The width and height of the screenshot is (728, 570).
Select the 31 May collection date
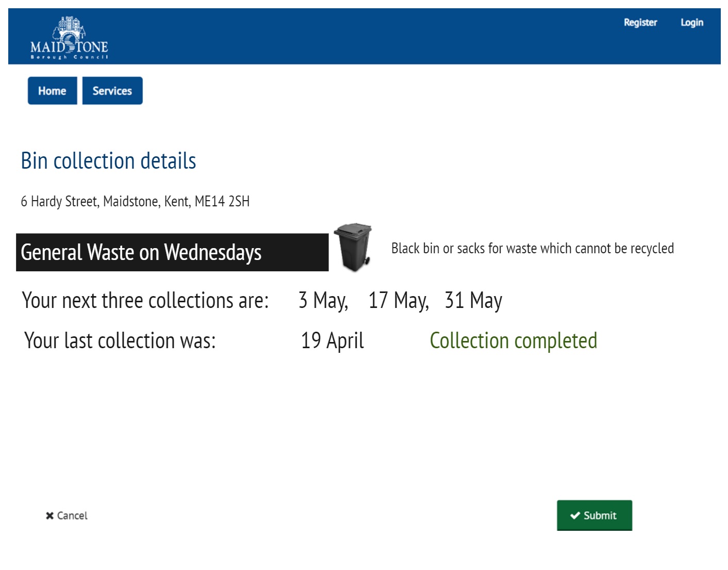click(x=473, y=300)
